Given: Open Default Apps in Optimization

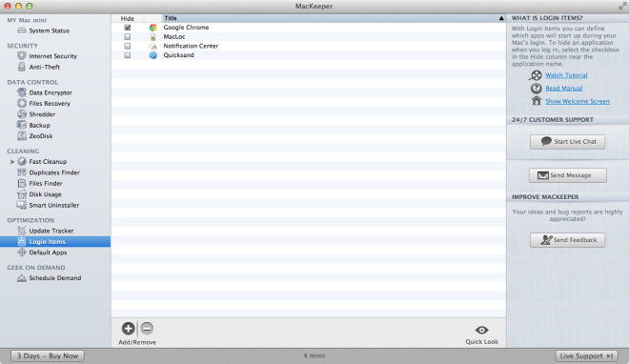Looking at the screenshot, I should click(49, 253).
